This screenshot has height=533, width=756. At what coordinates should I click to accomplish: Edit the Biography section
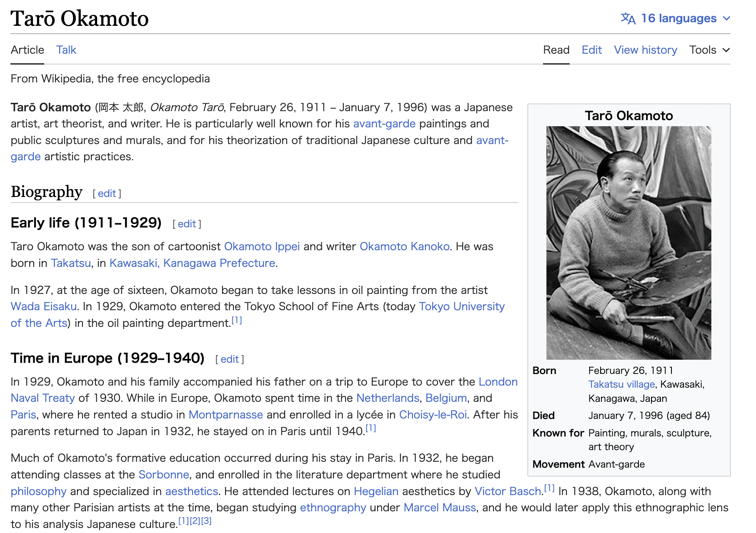click(107, 193)
